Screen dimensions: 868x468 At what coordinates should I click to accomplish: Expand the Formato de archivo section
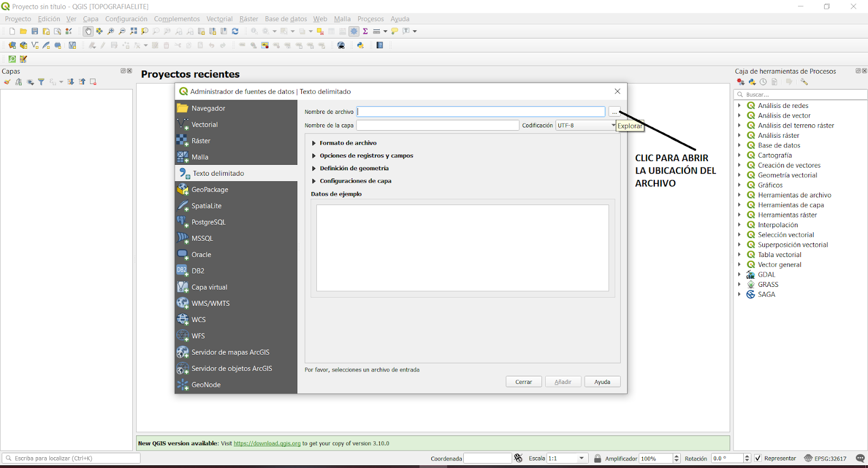coord(314,143)
